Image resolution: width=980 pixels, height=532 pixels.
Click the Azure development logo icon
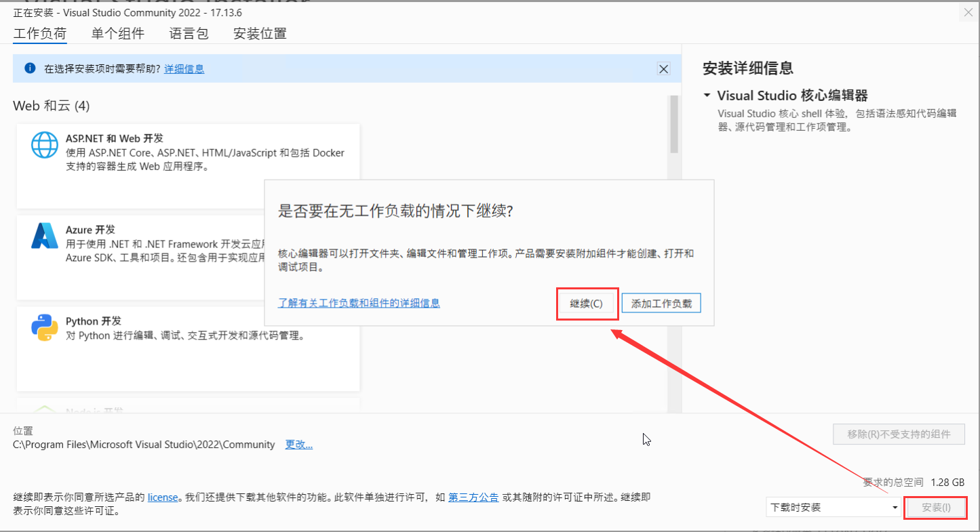tap(45, 236)
